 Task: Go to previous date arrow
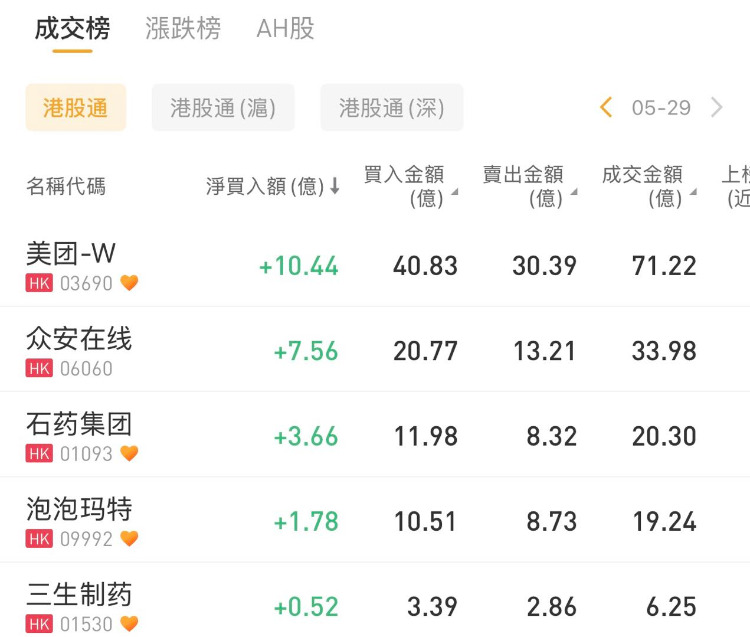pyautogui.click(x=606, y=107)
